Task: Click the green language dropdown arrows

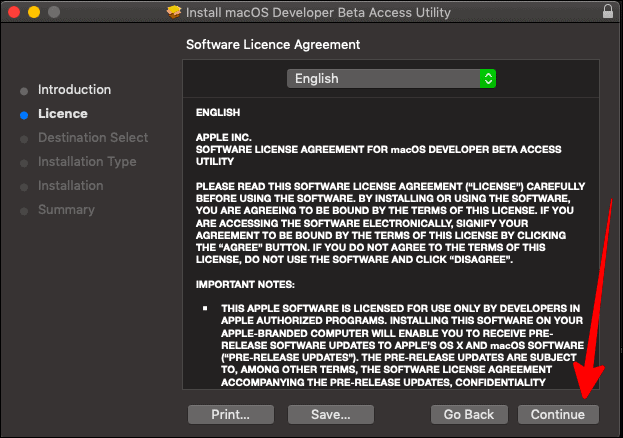Action: coord(488,79)
